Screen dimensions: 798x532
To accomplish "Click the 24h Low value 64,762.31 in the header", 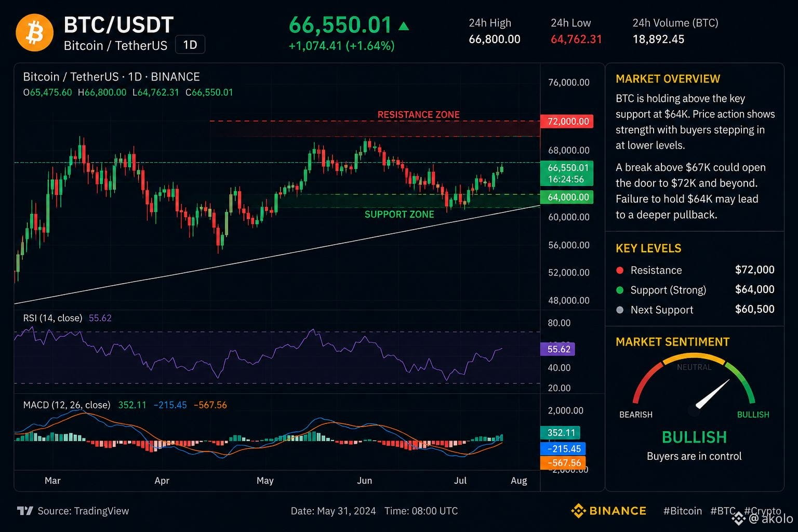I will 576,39.
